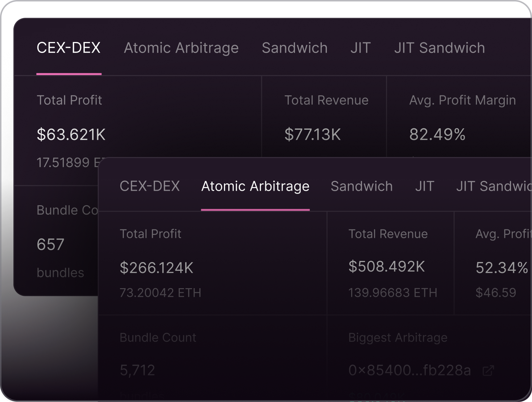Viewport: 532px width, 402px height.
Task: Click active Atomic Arbitrage tab in front panel
Action: [255, 186]
